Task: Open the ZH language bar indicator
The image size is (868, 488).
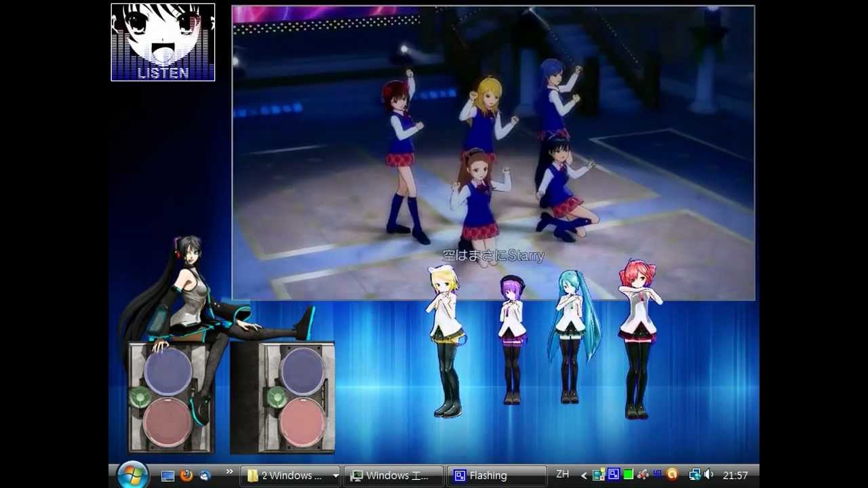Action: point(562,474)
